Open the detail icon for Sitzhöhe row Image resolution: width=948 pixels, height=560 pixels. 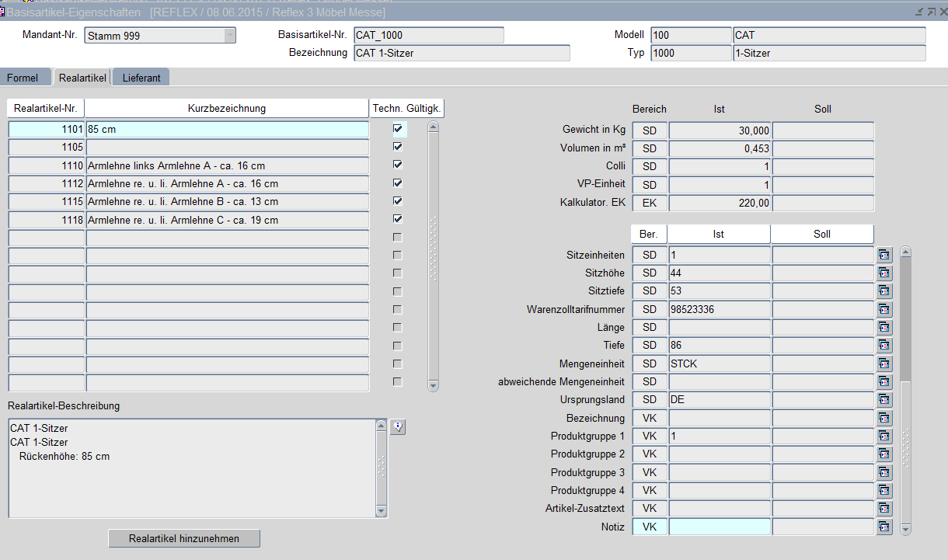(x=884, y=273)
